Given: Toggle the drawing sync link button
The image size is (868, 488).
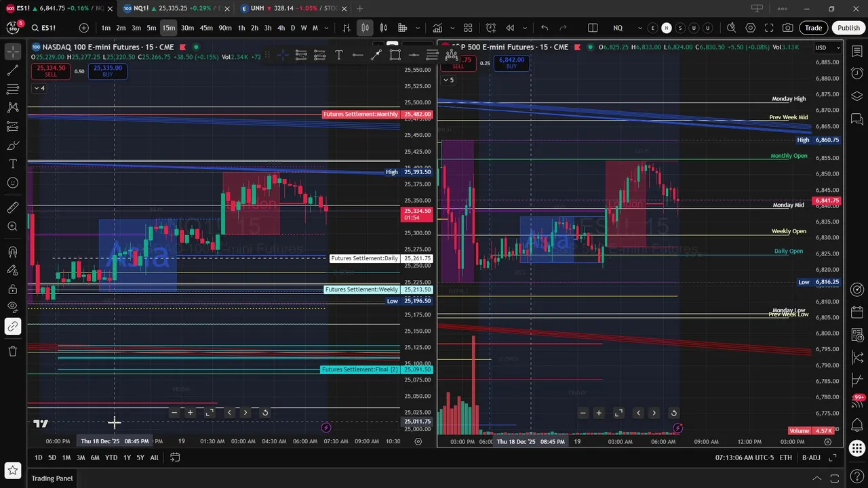Looking at the screenshot, I should click(12, 327).
